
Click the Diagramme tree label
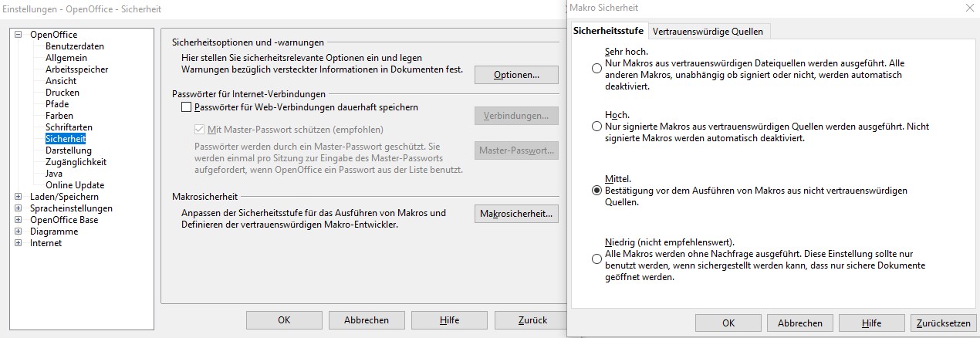54,232
